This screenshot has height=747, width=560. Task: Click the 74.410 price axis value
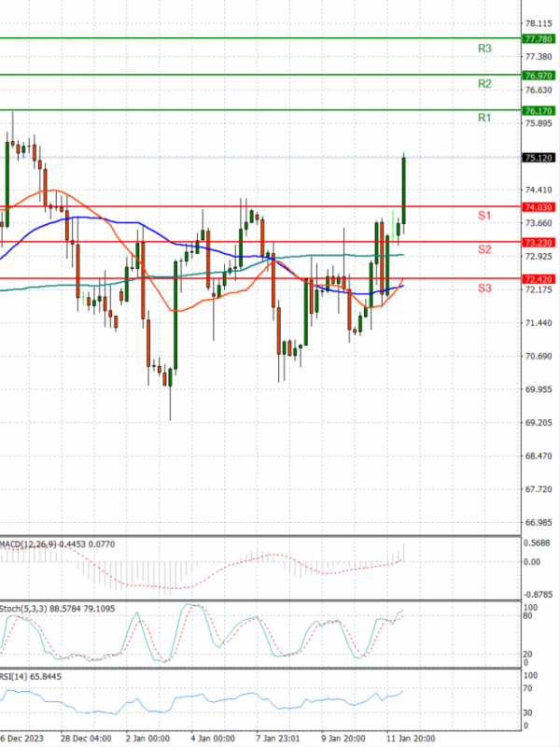point(539,190)
